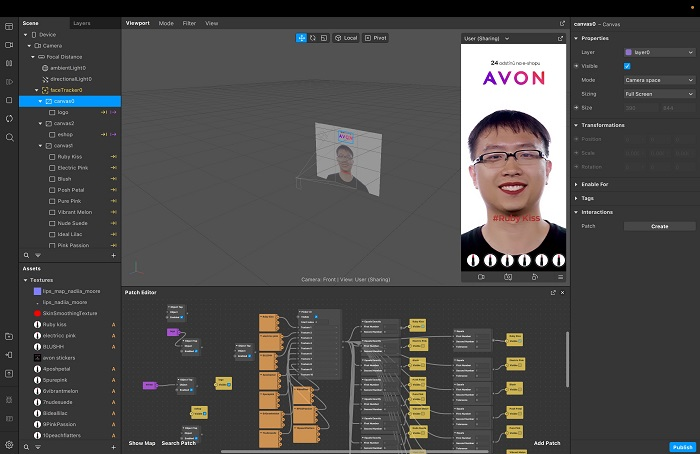Toggle the Visible checkbox in Properties
Image resolution: width=700 pixels, height=454 pixels.
click(x=627, y=66)
